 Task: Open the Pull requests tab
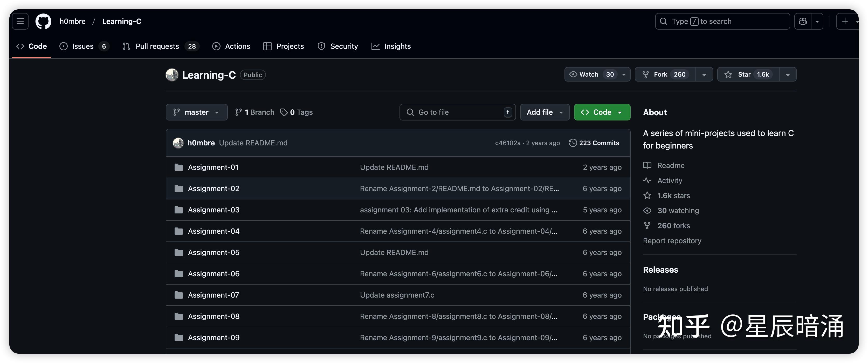[x=161, y=46]
